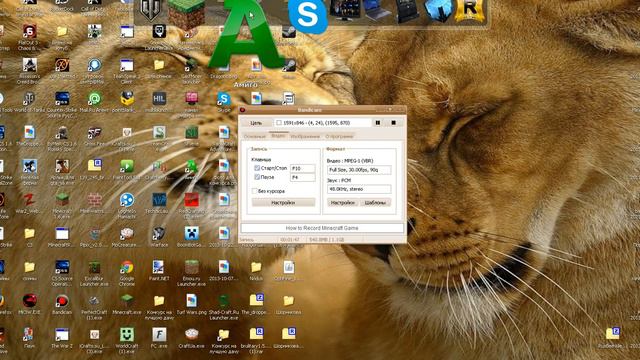Open the gold R icon in dock
The width and height of the screenshot is (640, 360).
pyautogui.click(x=470, y=10)
